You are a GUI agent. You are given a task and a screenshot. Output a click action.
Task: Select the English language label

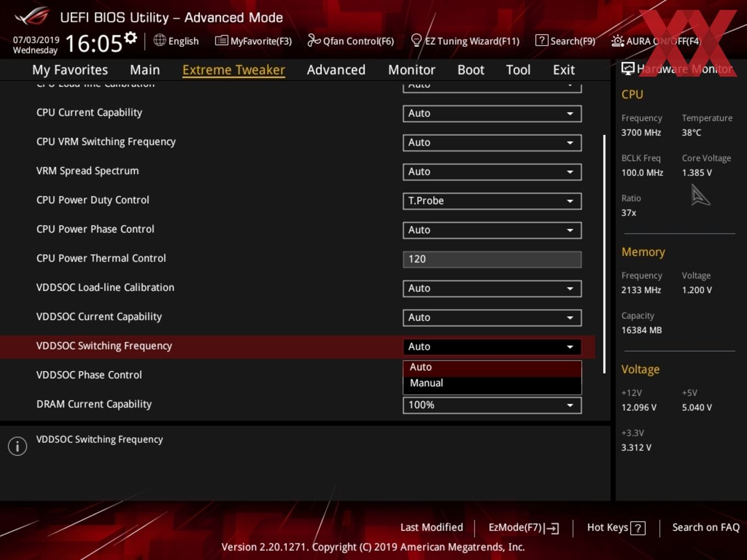183,41
